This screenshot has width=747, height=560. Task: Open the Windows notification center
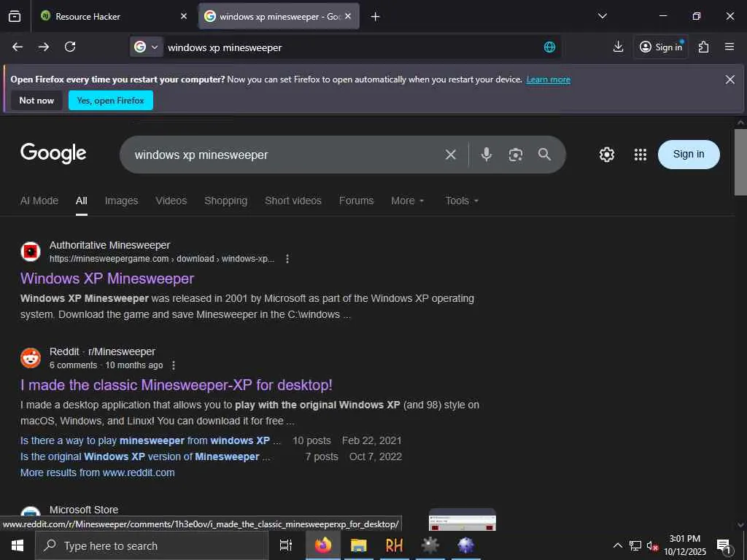coord(724,545)
